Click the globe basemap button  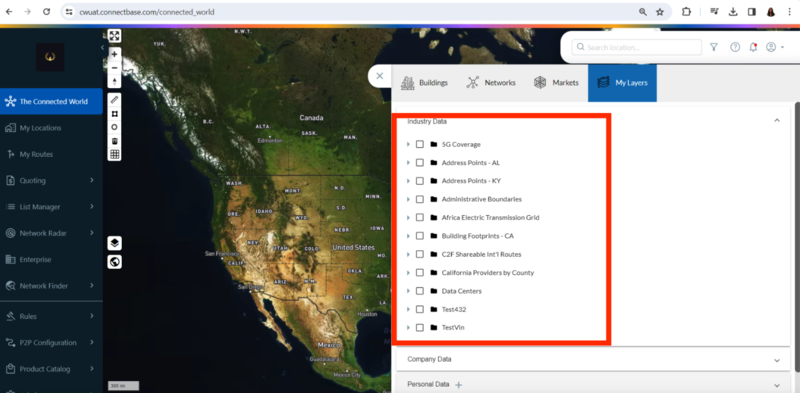coord(115,262)
